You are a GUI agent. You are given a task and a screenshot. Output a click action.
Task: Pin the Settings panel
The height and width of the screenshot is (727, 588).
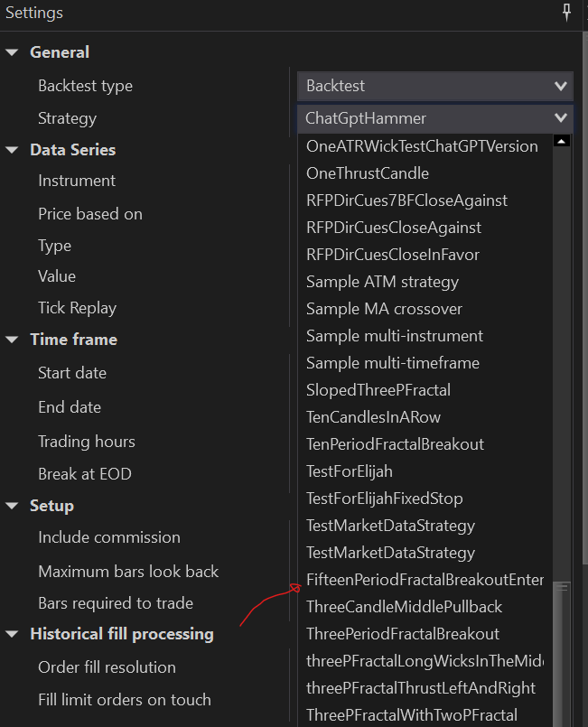pyautogui.click(x=566, y=13)
